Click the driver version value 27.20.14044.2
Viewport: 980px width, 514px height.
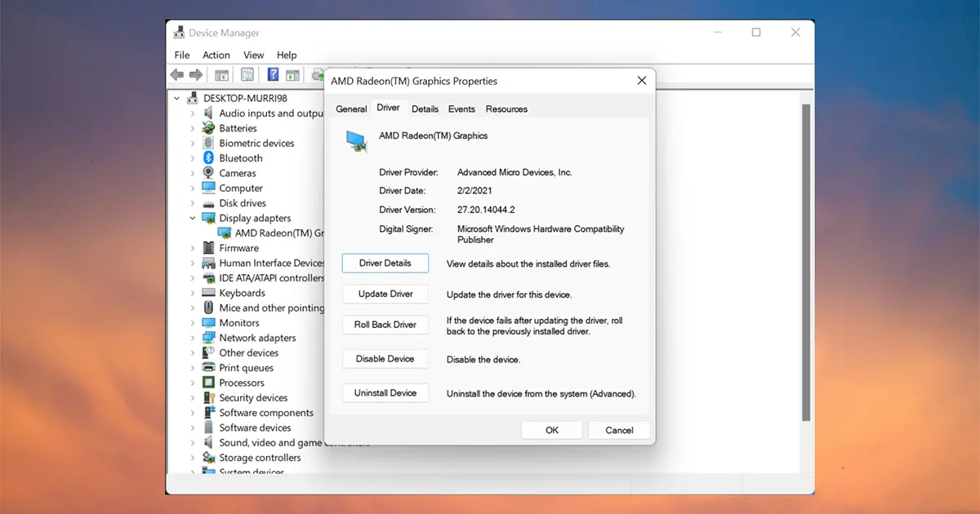(x=486, y=210)
